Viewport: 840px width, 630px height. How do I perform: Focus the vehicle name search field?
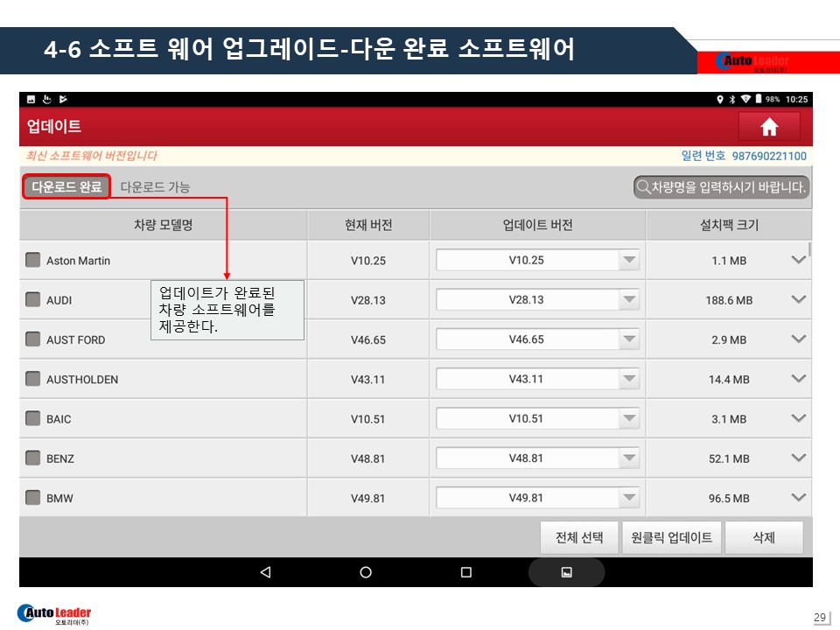coord(721,187)
